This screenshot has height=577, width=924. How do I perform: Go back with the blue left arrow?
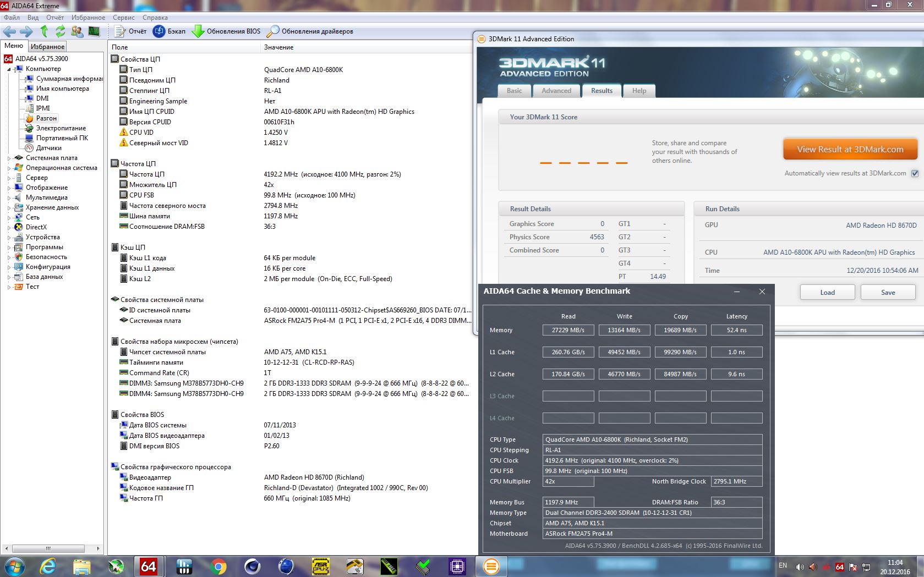pos(9,31)
